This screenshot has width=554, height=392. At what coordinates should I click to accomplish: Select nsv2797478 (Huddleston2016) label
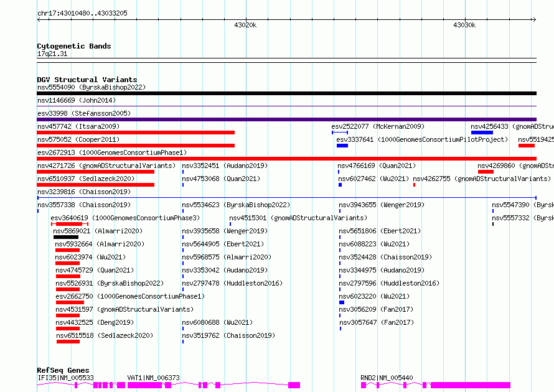[232, 283]
